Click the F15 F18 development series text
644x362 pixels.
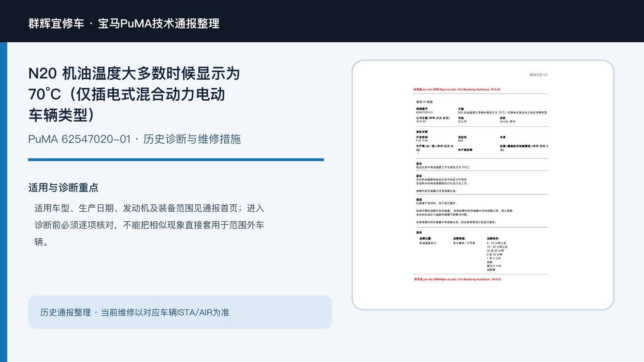[422, 141]
